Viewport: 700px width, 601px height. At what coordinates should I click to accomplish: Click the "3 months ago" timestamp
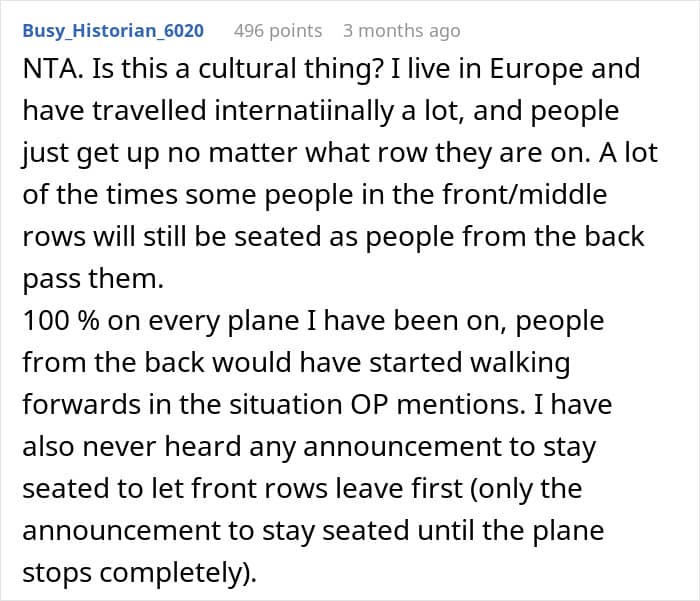point(401,31)
